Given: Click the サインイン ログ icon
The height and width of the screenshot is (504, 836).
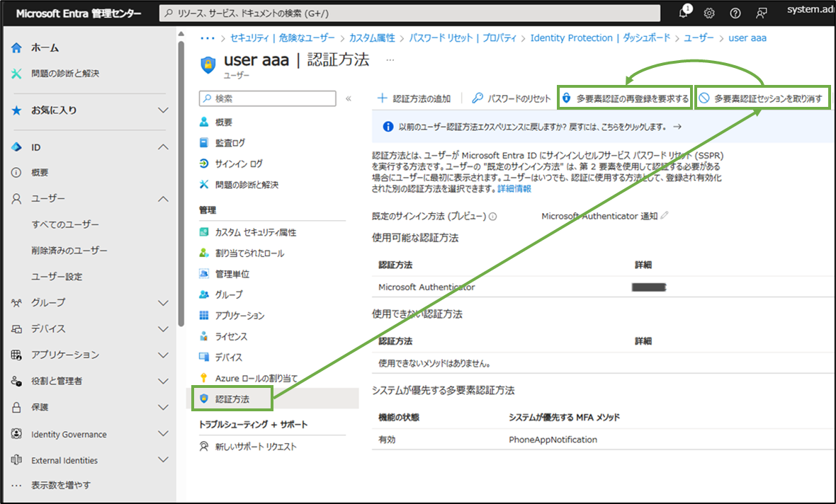Looking at the screenshot, I should 203,164.
